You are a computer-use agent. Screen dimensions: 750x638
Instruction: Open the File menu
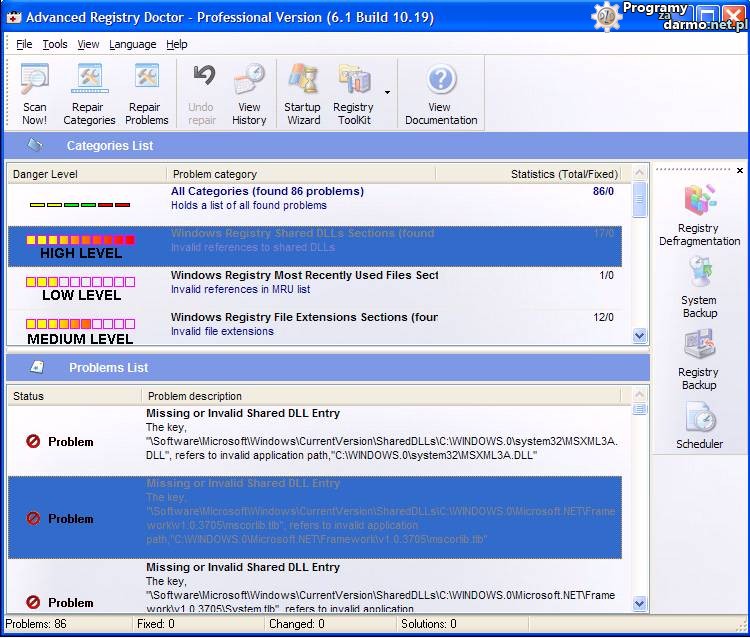click(24, 44)
